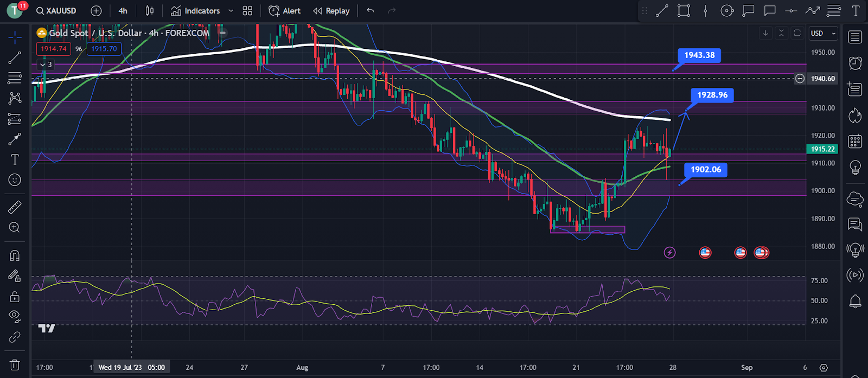The image size is (868, 378).
Task: Open the purple lightning event marker
Action: (x=670, y=252)
